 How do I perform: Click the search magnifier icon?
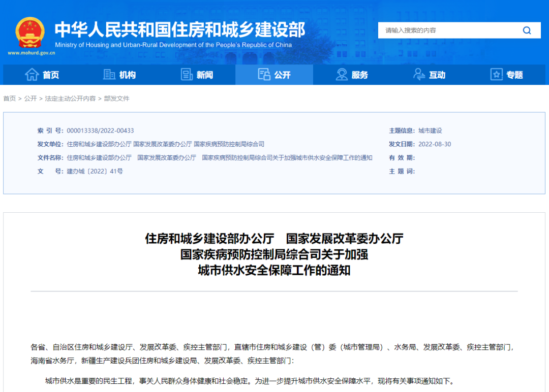coord(527,30)
